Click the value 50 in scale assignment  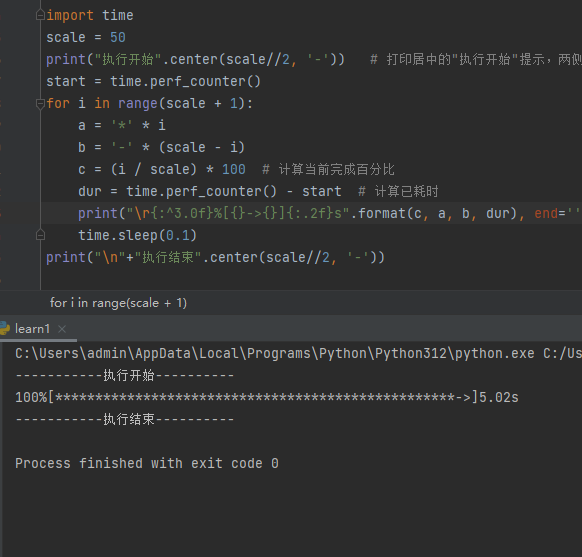(118, 37)
